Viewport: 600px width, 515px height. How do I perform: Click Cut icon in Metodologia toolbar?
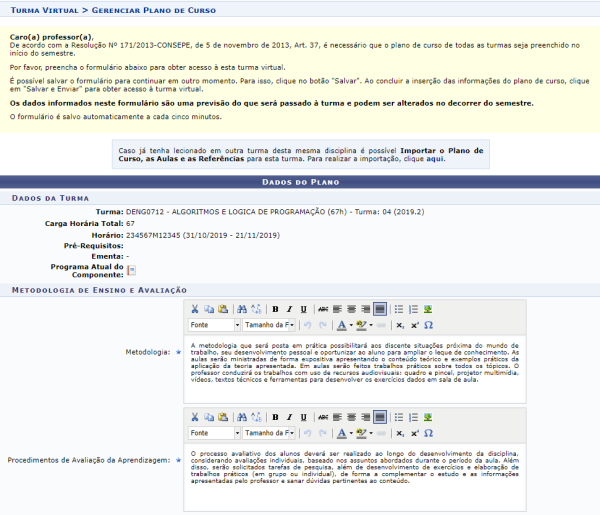tap(195, 309)
